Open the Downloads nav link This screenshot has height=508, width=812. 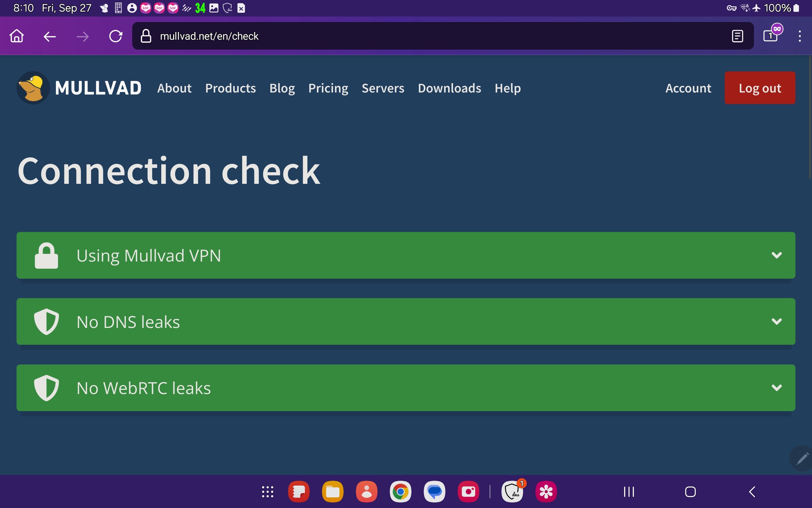point(449,88)
